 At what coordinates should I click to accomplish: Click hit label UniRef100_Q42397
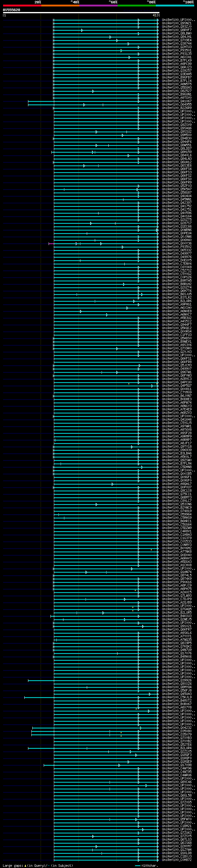(x=177, y=203)
